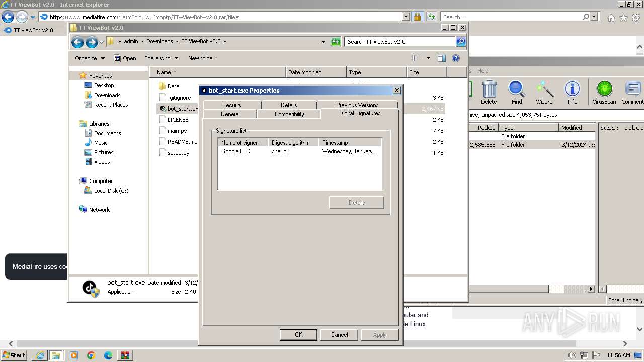The height and width of the screenshot is (362, 644).
Task: Refresh the Explorer folder view
Action: coord(336,42)
